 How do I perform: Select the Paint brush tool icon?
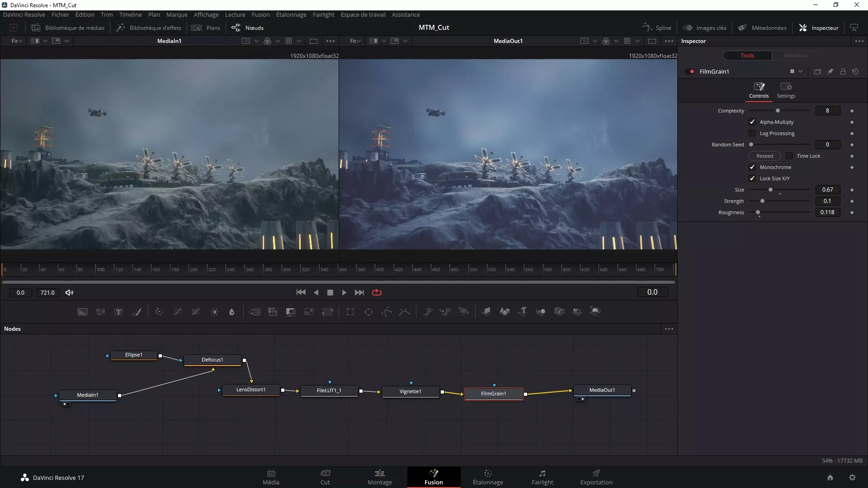137,312
